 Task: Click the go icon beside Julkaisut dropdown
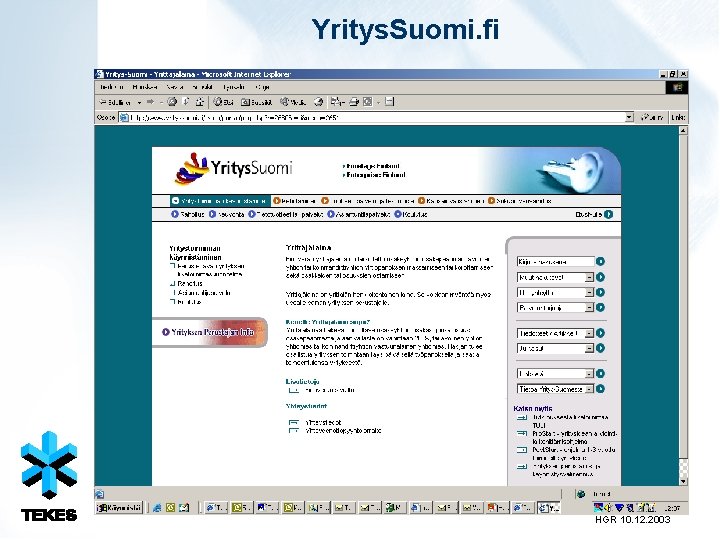tap(600, 349)
